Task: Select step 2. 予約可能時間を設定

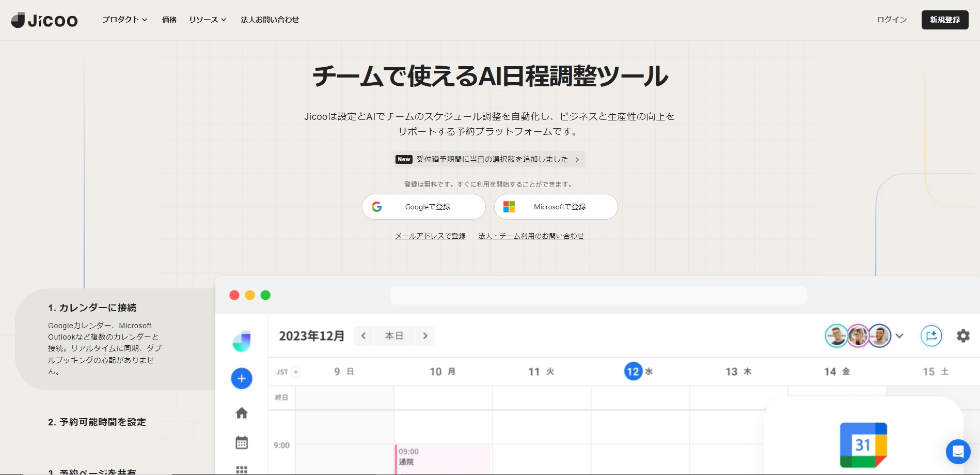Action: [97, 422]
